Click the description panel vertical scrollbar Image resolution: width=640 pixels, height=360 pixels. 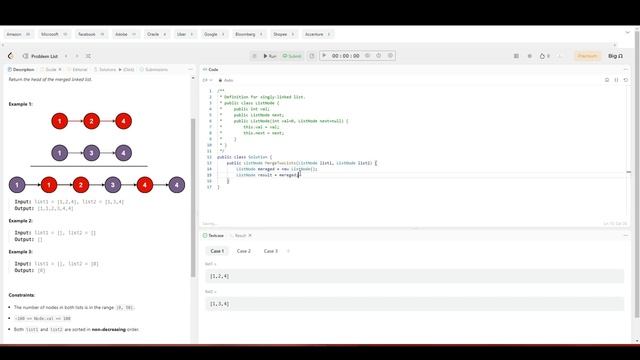tap(193, 198)
